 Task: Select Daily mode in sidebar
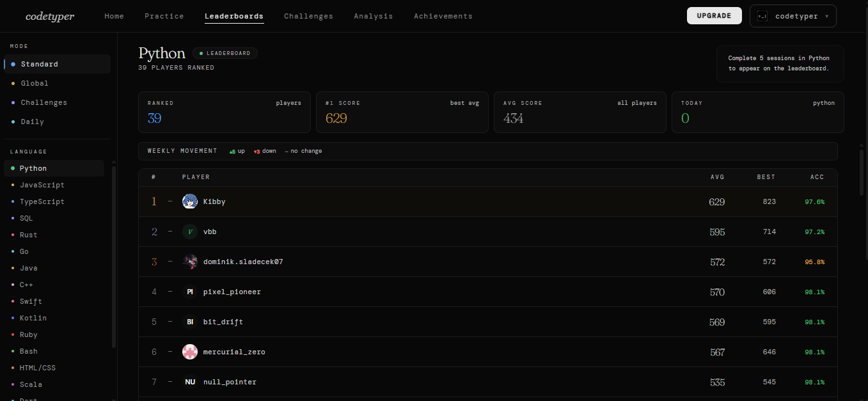click(x=57, y=122)
